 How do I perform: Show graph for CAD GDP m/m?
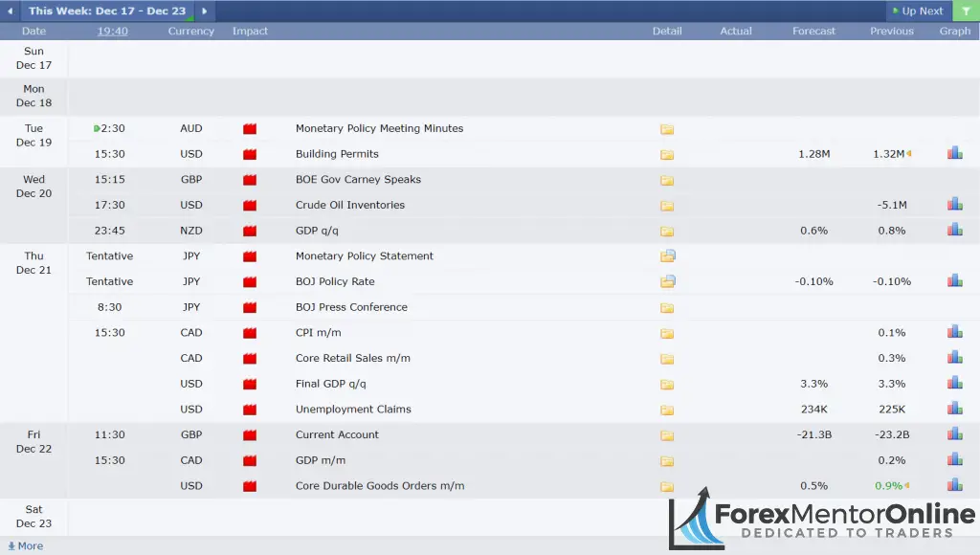click(954, 459)
